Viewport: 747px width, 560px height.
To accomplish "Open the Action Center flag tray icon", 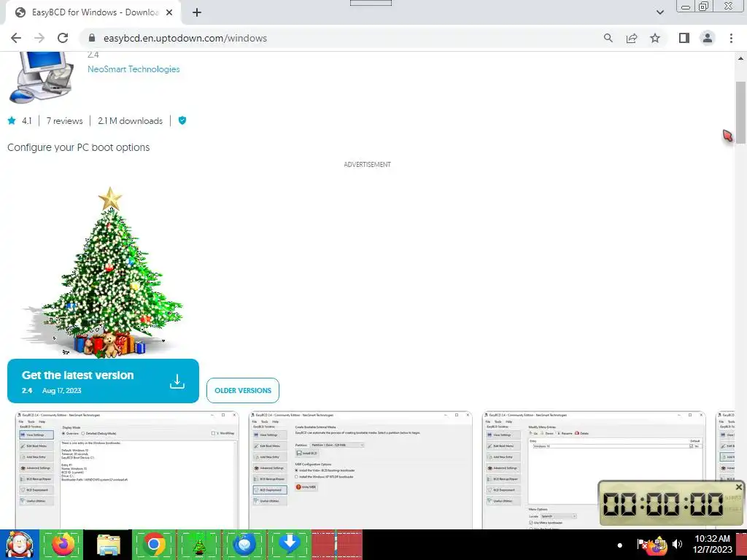I will pyautogui.click(x=642, y=544).
